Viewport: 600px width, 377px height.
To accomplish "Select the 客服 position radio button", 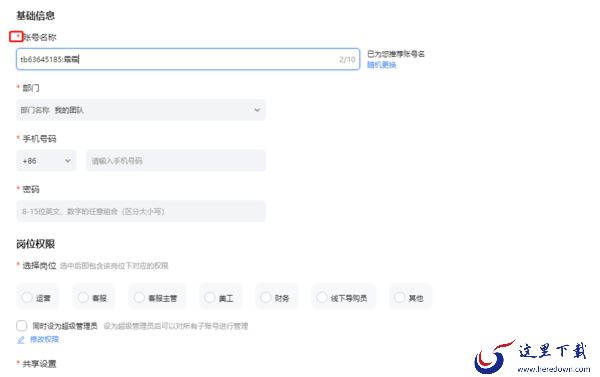I will [x=83, y=297].
